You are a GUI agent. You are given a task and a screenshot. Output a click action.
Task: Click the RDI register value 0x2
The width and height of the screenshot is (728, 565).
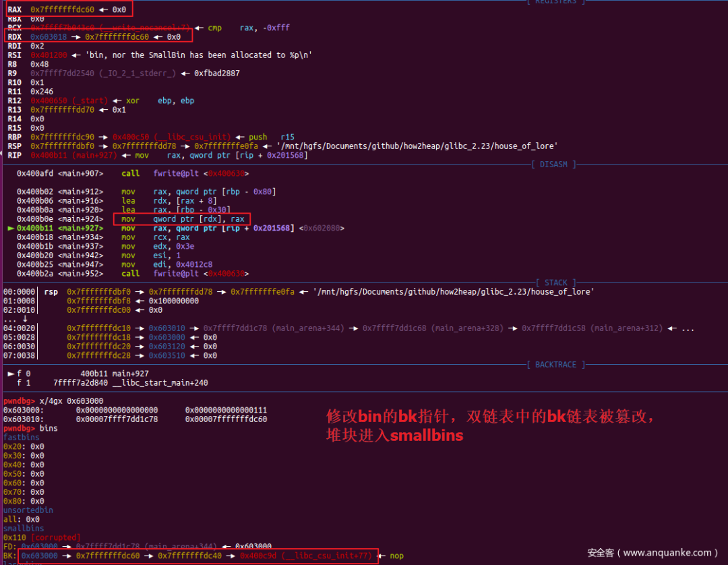[x=37, y=46]
